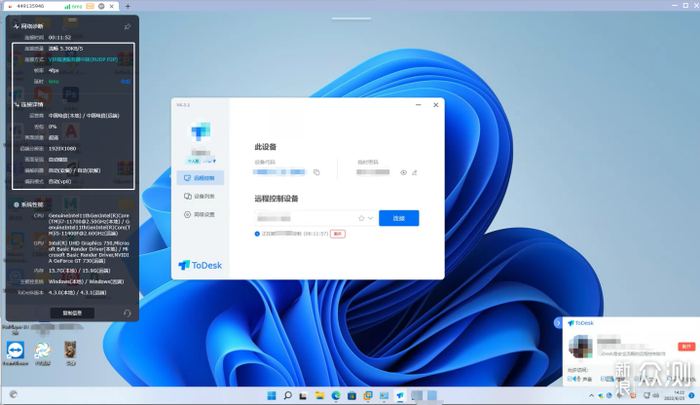Show the temporary password with eye icon
700x405 pixels.
[x=403, y=172]
